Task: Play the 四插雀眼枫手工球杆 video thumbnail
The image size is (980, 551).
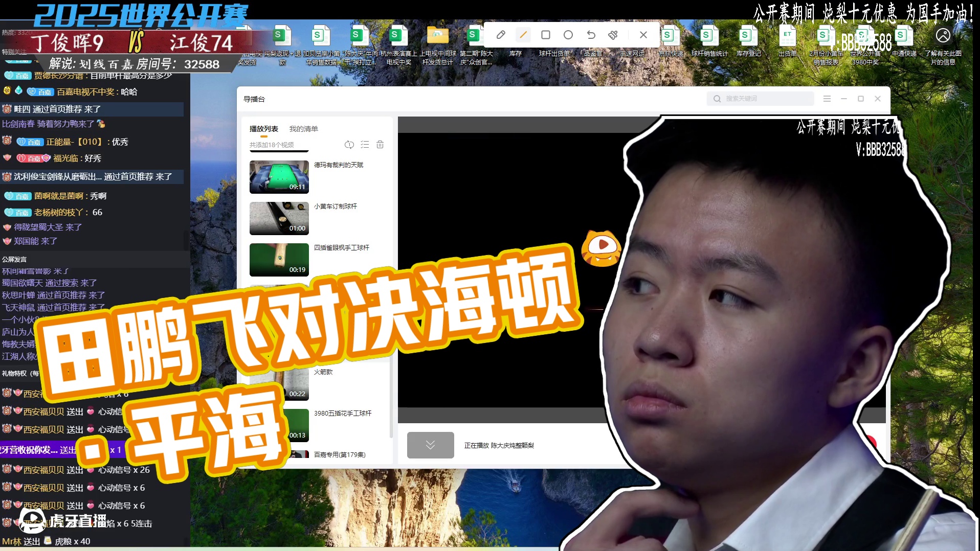Action: point(279,260)
